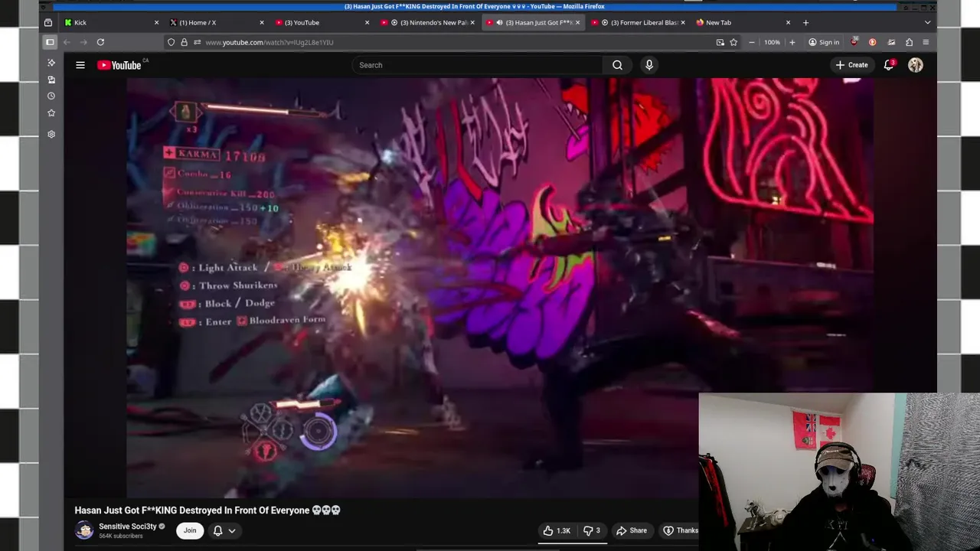Click the YouTube video player
980x551 pixels.
tap(500, 288)
